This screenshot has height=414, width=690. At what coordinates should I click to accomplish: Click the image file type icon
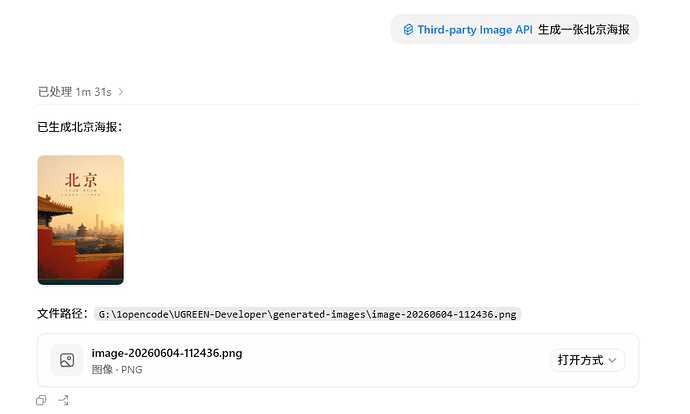coord(67,360)
